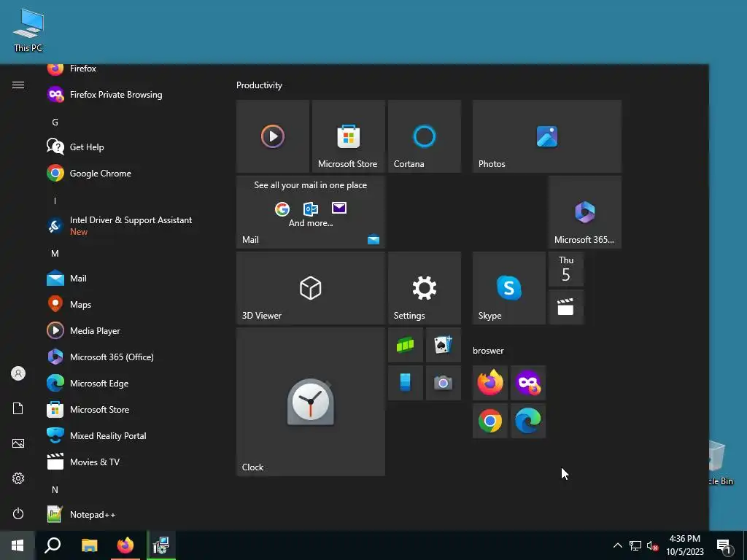Open Pictures from the Start sidebar
Viewport: 747px width, 560px height.
[x=18, y=443]
